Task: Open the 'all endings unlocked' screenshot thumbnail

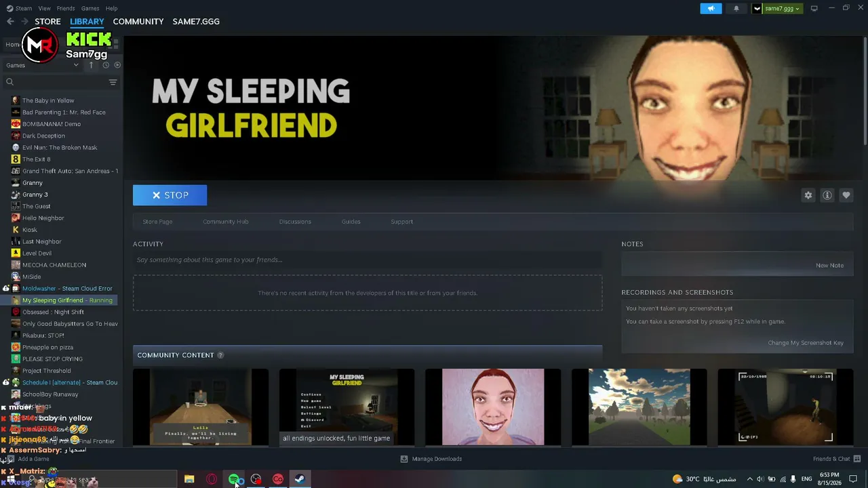Action: coord(347,407)
